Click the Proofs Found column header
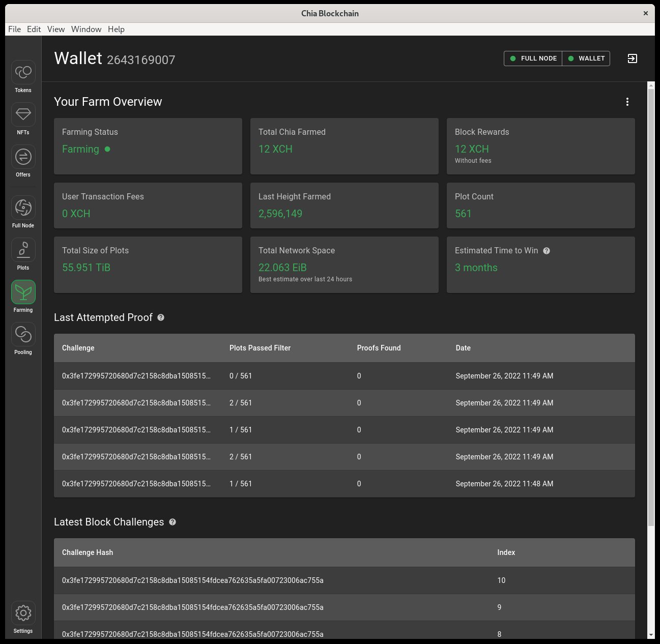 379,348
